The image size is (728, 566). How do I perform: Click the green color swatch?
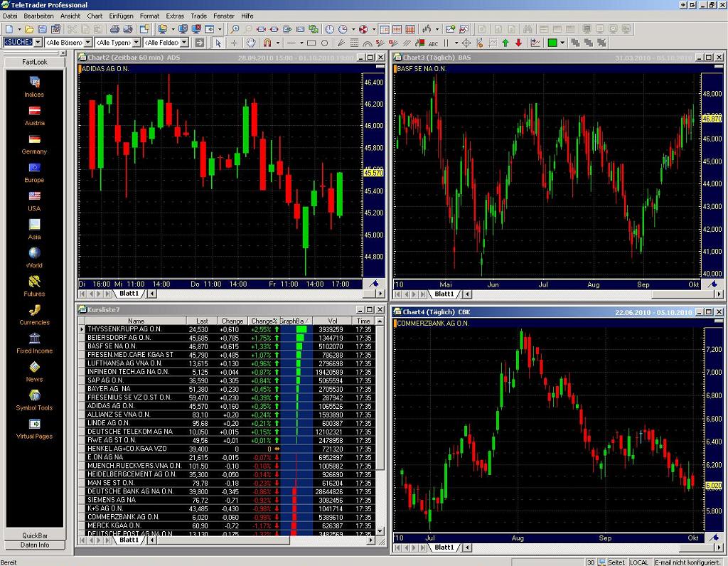coord(552,43)
